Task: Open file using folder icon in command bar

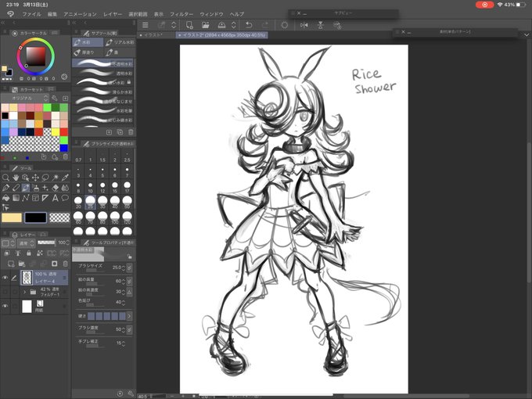Action: pos(205,25)
